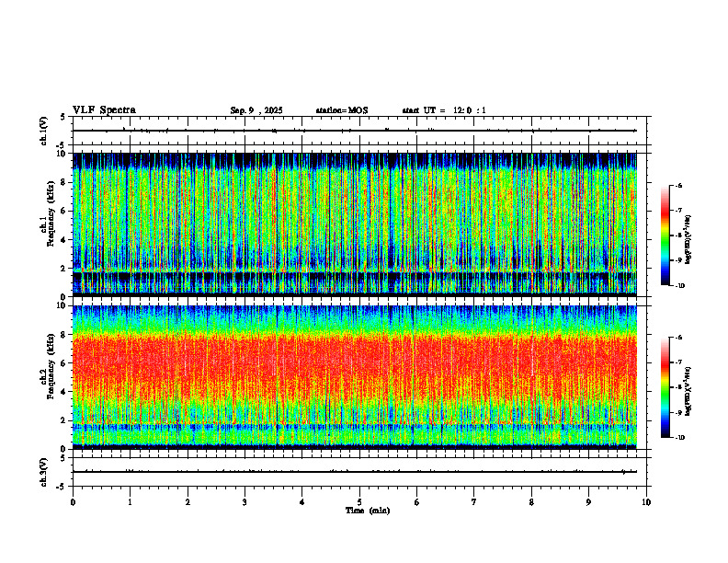This screenshot has height=563, width=728.
Task: Click the "-10" label on ch.1 color scale
Action: (x=680, y=286)
